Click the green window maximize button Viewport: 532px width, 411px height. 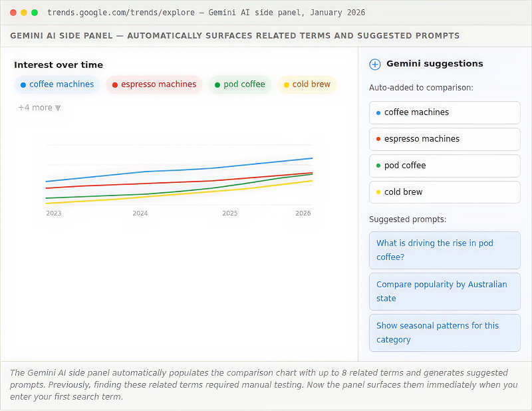pos(35,13)
